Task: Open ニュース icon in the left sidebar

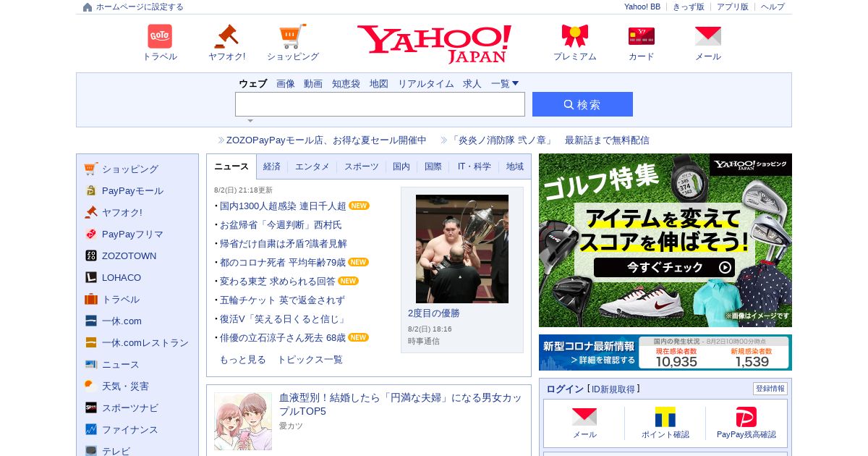Action: point(90,364)
